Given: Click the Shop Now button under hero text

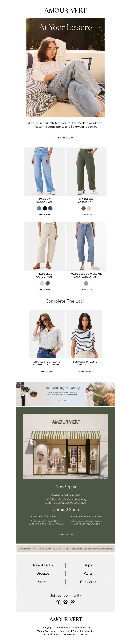Looking at the screenshot, I should 65,138.
